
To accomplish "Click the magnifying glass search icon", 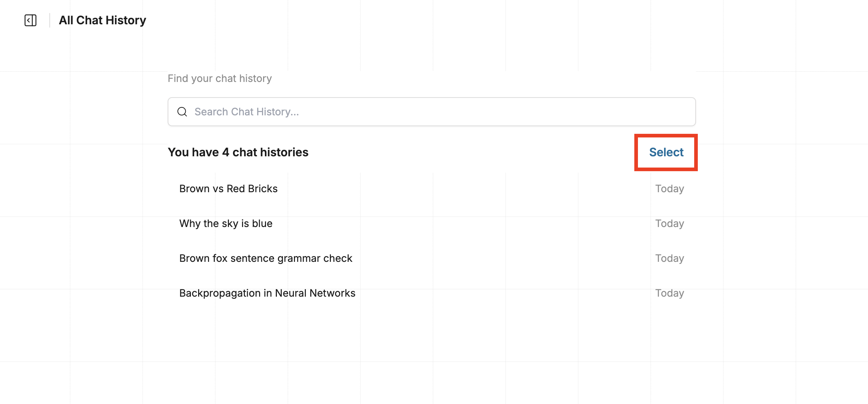I will point(182,112).
